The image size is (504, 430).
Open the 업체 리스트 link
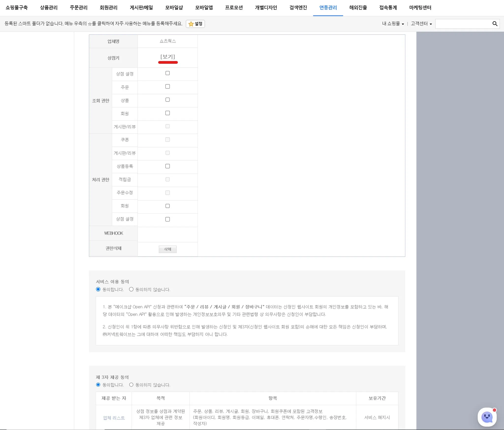tap(114, 418)
